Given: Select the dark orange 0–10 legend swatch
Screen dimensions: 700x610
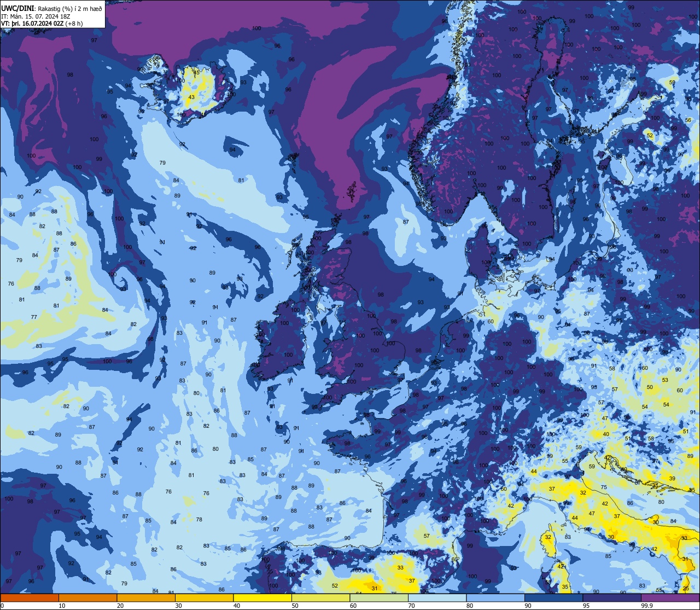Looking at the screenshot, I should point(30,597).
